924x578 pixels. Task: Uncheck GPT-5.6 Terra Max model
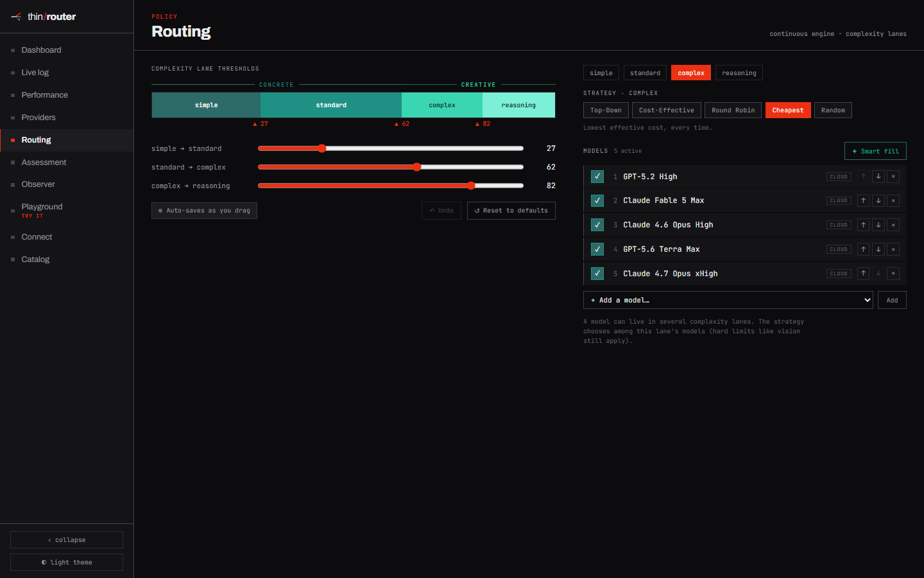pos(597,249)
